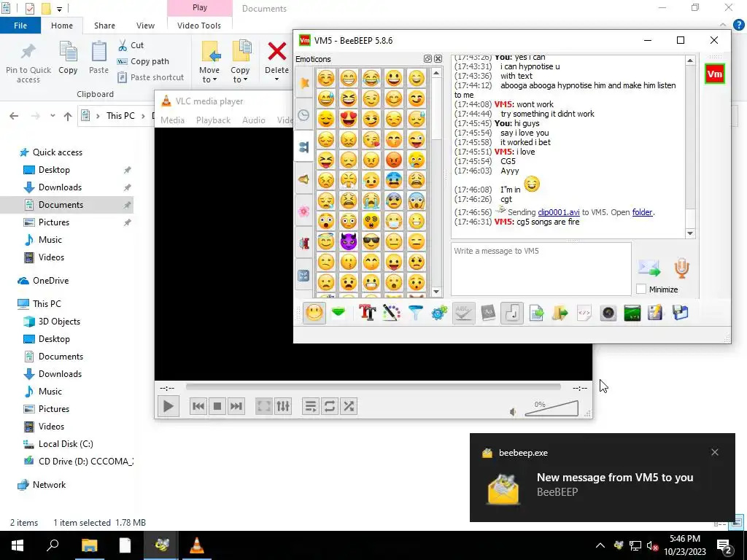
Task: Toggle the emoticons panel smiley button
Action: [314, 313]
